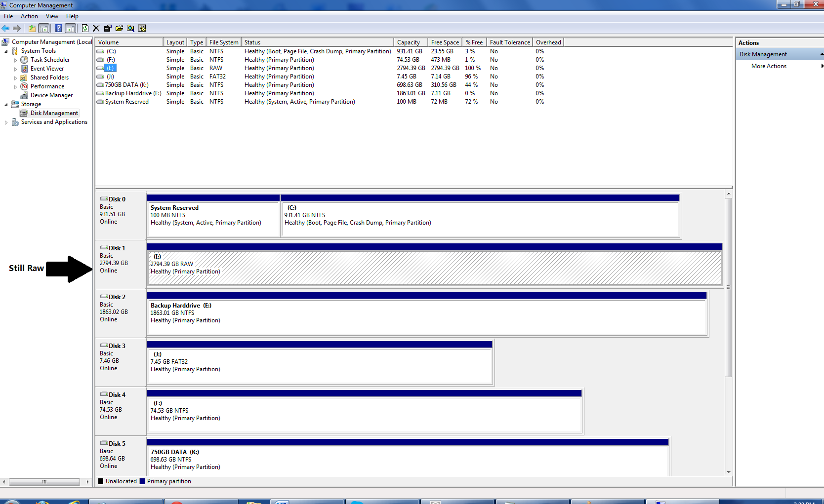Collapse Disk Management actions section arrow

click(822, 54)
